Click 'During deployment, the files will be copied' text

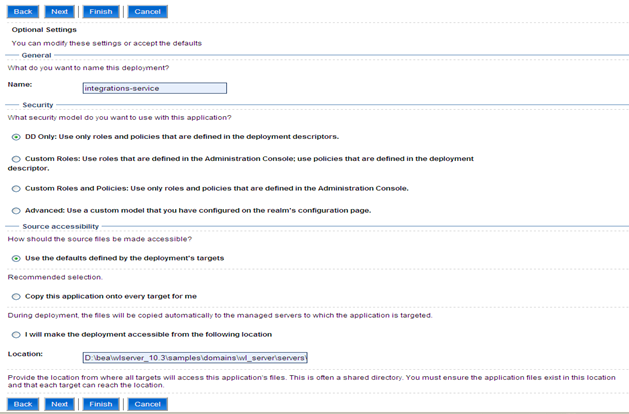point(220,315)
